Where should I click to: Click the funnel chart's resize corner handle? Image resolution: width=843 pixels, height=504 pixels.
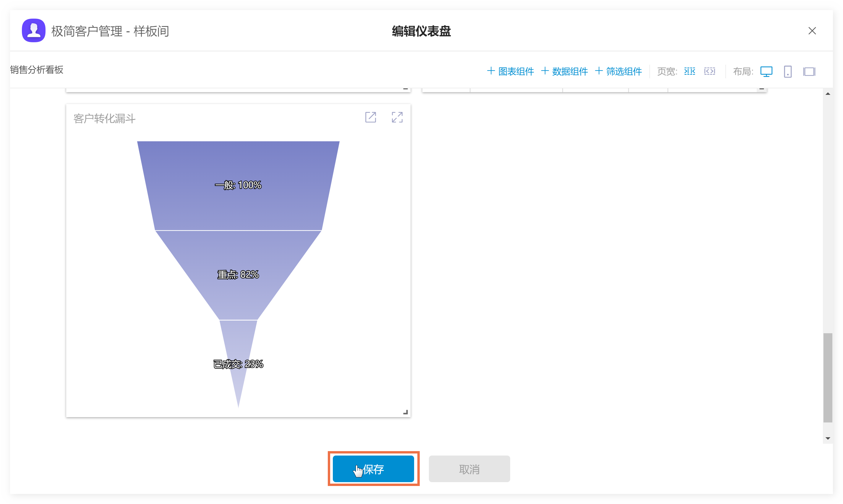tap(405, 412)
